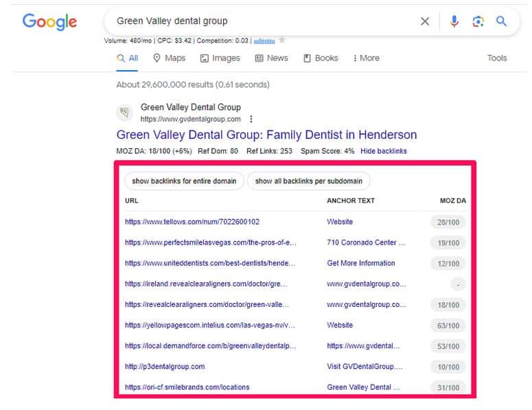The width and height of the screenshot is (532, 410).
Task: Click the 53/100 MOZ DA badge
Action: coord(448,347)
